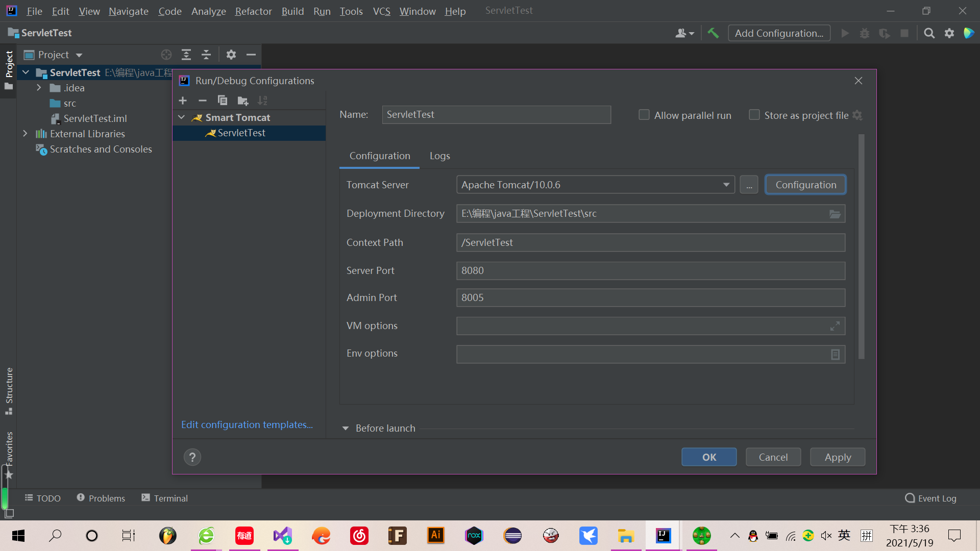980x551 pixels.
Task: Open the Run menu
Action: [322, 11]
